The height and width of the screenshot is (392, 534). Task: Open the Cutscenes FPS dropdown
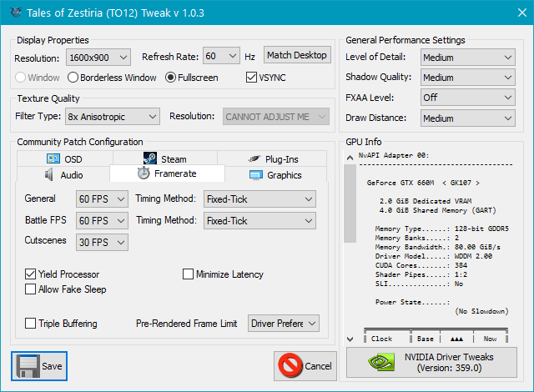pyautogui.click(x=102, y=242)
